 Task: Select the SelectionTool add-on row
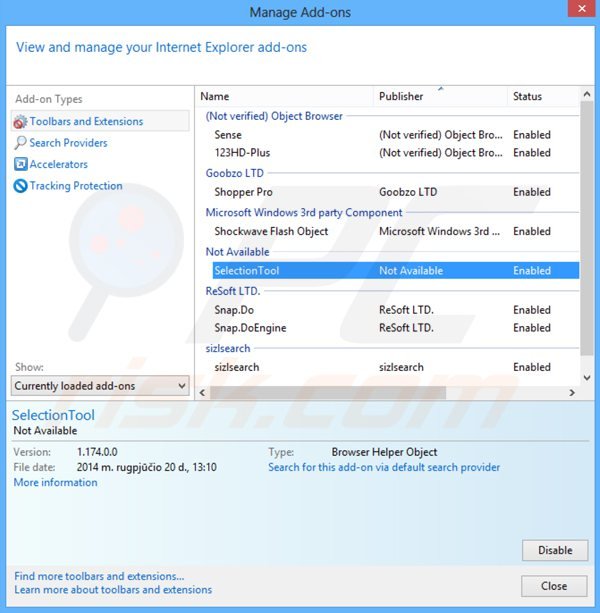coord(396,271)
